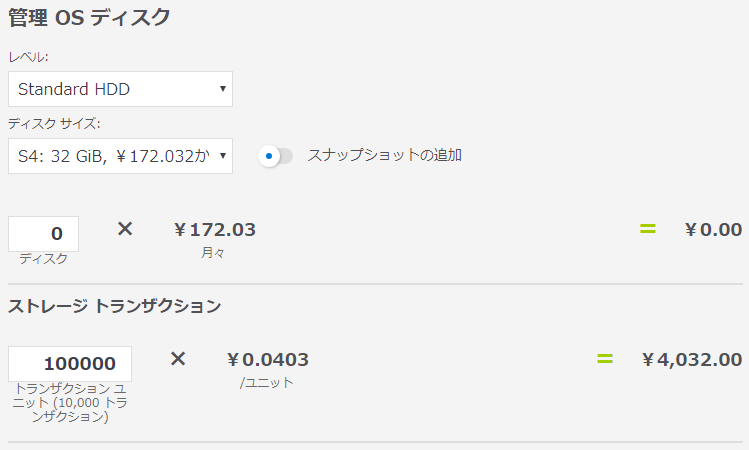Click the multiply icon beside transaction units
749x450 pixels.
tap(178, 358)
